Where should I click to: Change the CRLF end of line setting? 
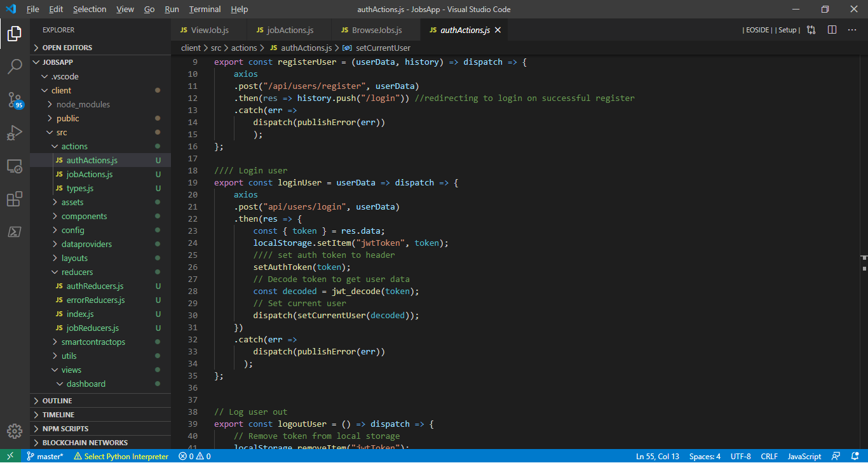tap(769, 456)
